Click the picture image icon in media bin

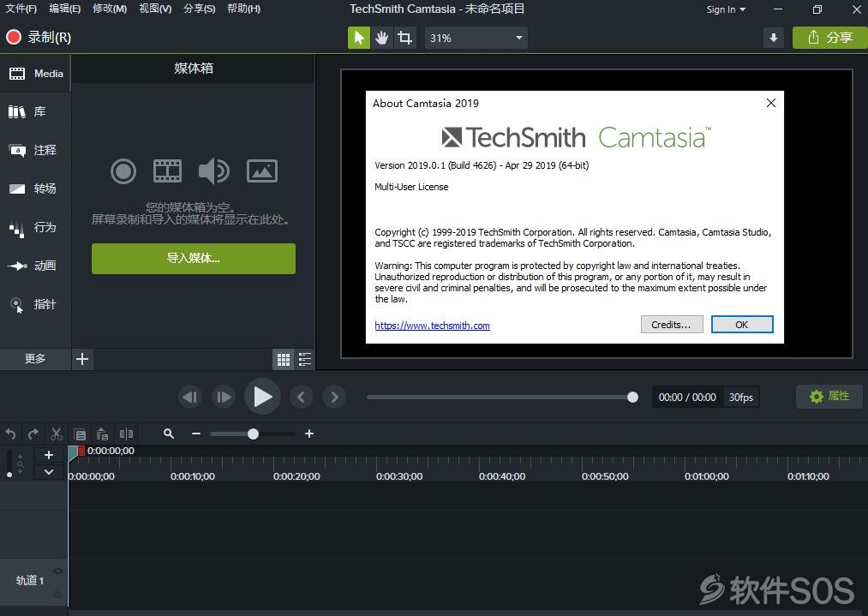262,171
